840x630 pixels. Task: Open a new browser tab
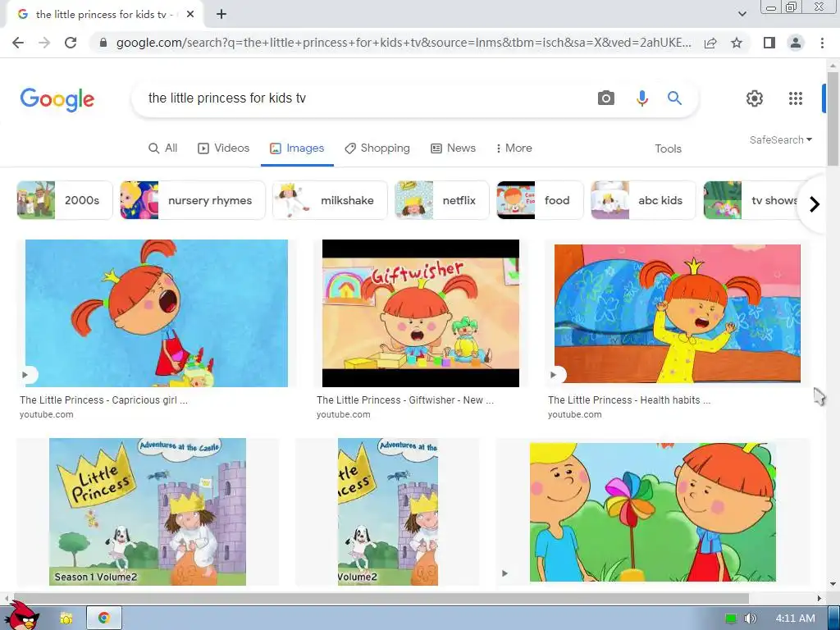(x=221, y=15)
